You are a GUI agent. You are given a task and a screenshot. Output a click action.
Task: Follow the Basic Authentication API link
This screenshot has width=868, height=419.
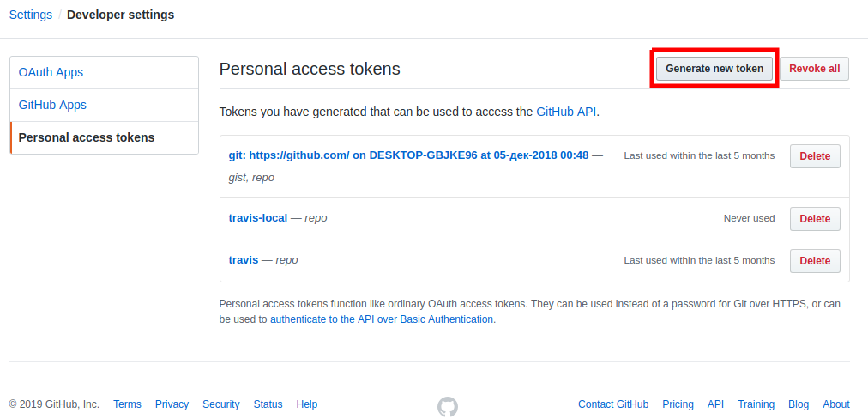tap(382, 319)
